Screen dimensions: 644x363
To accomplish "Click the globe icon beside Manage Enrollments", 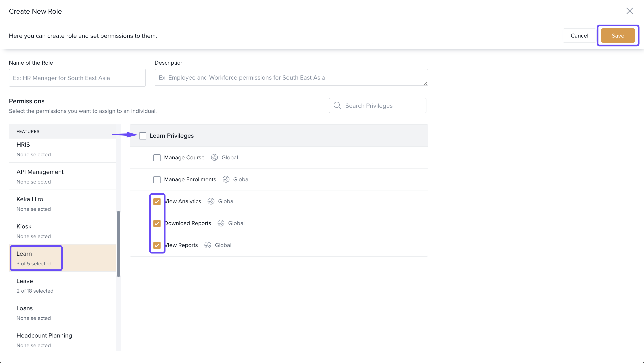I will point(226,179).
